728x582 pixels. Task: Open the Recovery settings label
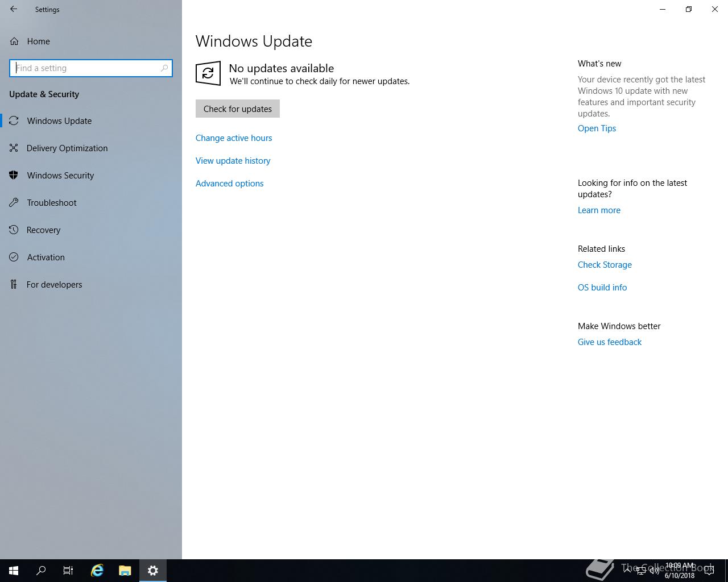coord(43,230)
